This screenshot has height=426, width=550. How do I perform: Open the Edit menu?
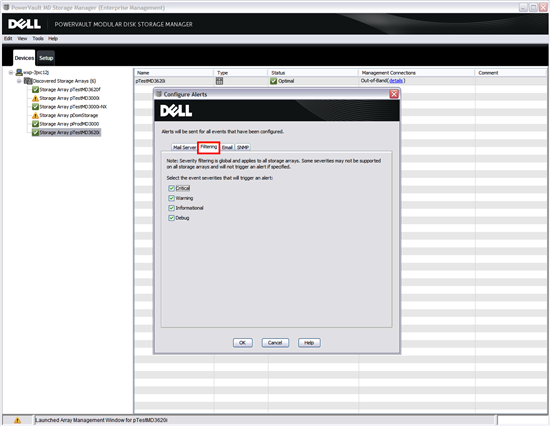point(8,39)
